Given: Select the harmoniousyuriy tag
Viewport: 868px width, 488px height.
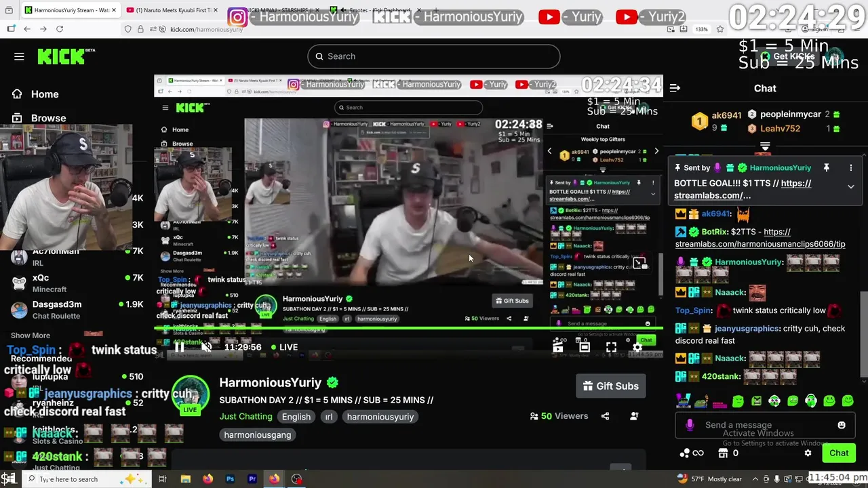Looking at the screenshot, I should [x=380, y=417].
